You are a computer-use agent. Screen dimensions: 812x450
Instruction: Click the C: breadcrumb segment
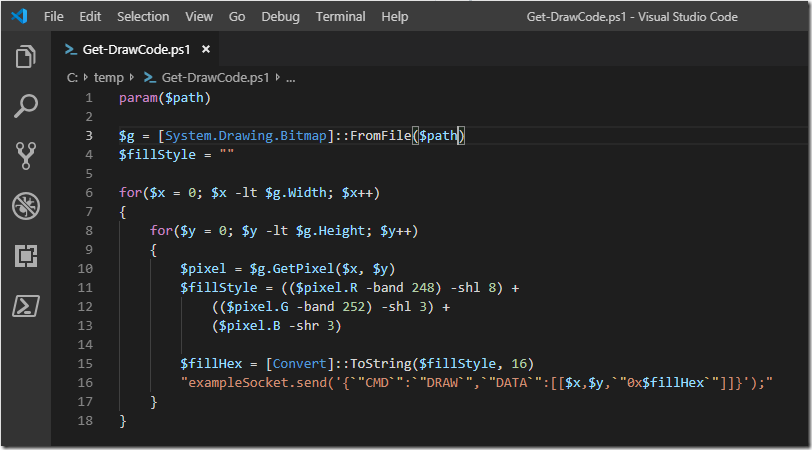[72, 78]
